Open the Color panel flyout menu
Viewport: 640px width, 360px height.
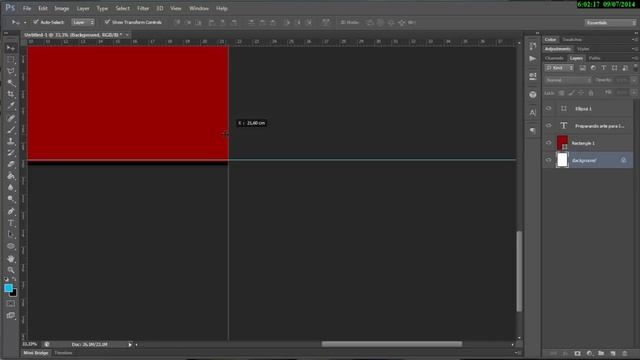coord(635,40)
